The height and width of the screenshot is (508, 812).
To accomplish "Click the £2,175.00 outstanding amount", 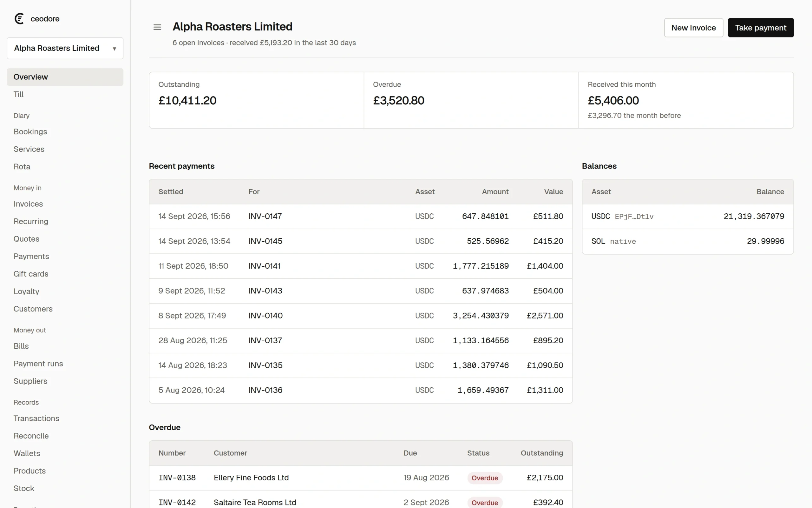I will tap(545, 478).
